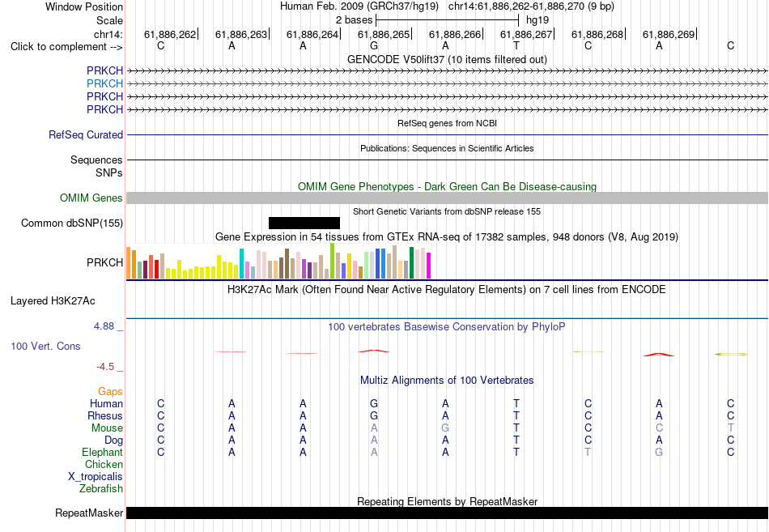769x532 pixels.
Task: Select the Human alignment row label
Action: click(106, 403)
